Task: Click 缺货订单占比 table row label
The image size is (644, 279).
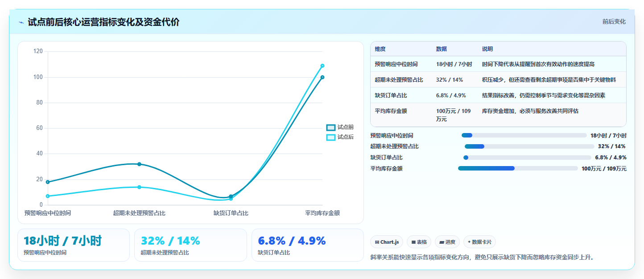Action: 391,96
